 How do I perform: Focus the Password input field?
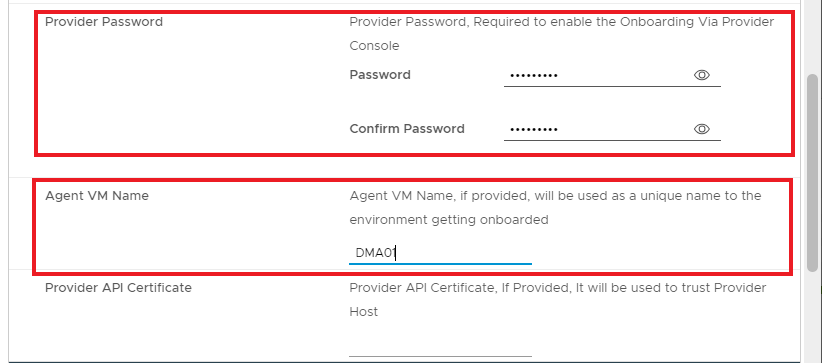(597, 76)
